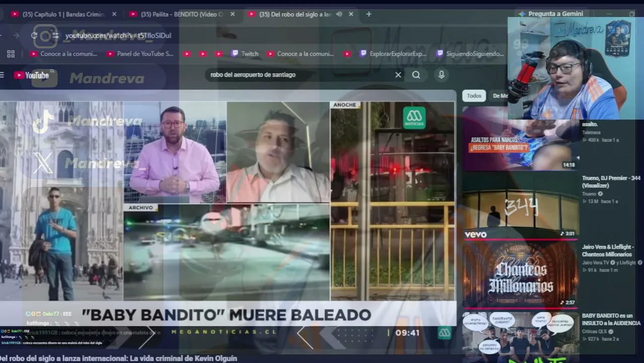Viewport: 644px width, 363px height.
Task: Run search with the magnifier button
Action: click(416, 75)
